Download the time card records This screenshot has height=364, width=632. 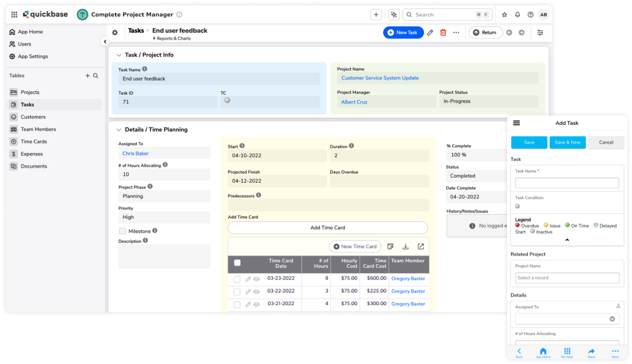coord(406,246)
